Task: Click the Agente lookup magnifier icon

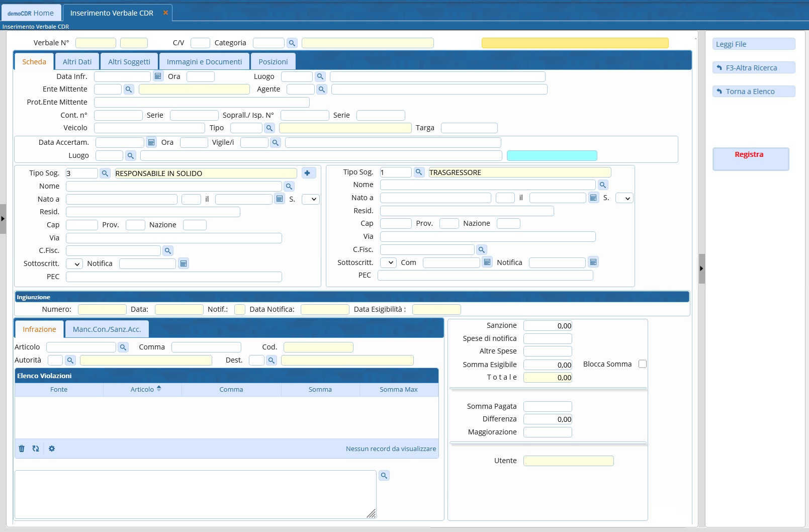Action: pos(322,90)
